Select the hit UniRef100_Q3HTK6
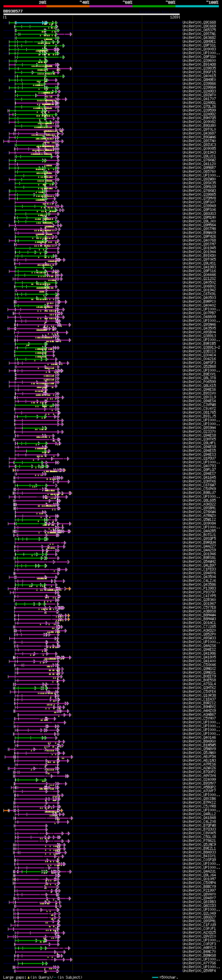Image resolution: width=222 pixels, height=980 pixels. (x=199, y=481)
